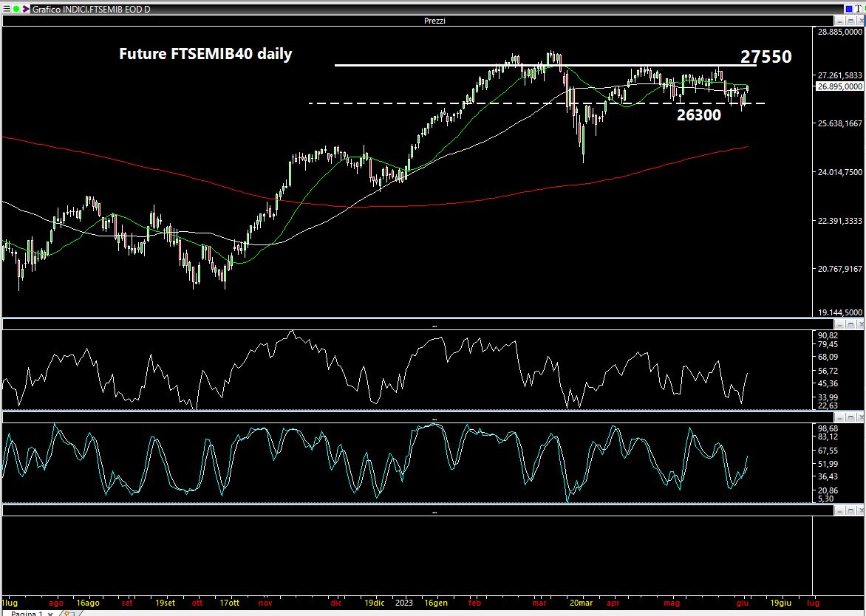The width and height of the screenshot is (866, 616).
Task: Click the 17ott date on the time axis
Action: tap(229, 603)
